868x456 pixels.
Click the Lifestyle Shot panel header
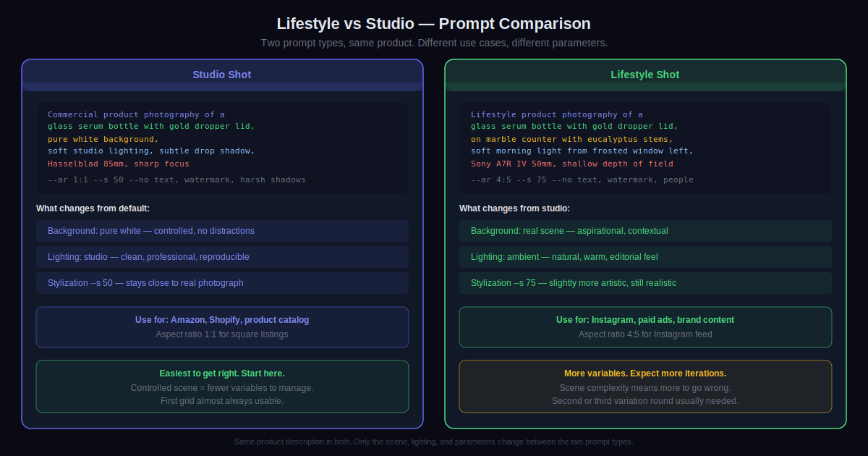644,75
